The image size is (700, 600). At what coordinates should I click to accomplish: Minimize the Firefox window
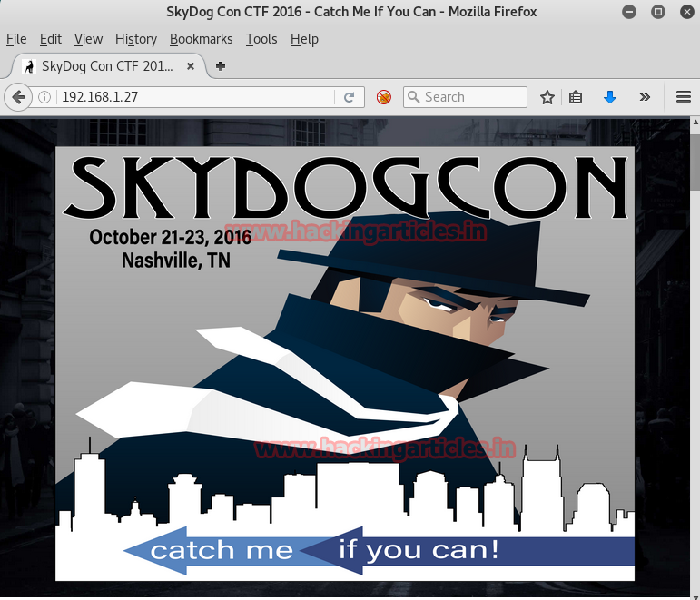(629, 12)
